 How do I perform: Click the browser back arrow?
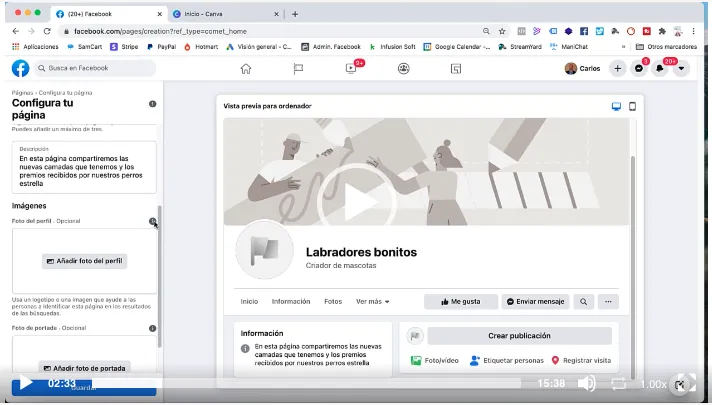tap(16, 31)
